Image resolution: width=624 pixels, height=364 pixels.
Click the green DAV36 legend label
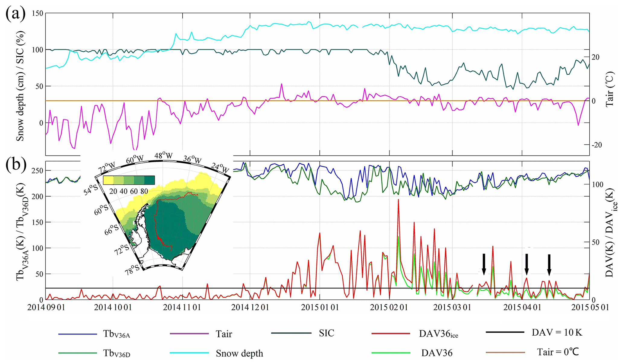click(x=437, y=353)
